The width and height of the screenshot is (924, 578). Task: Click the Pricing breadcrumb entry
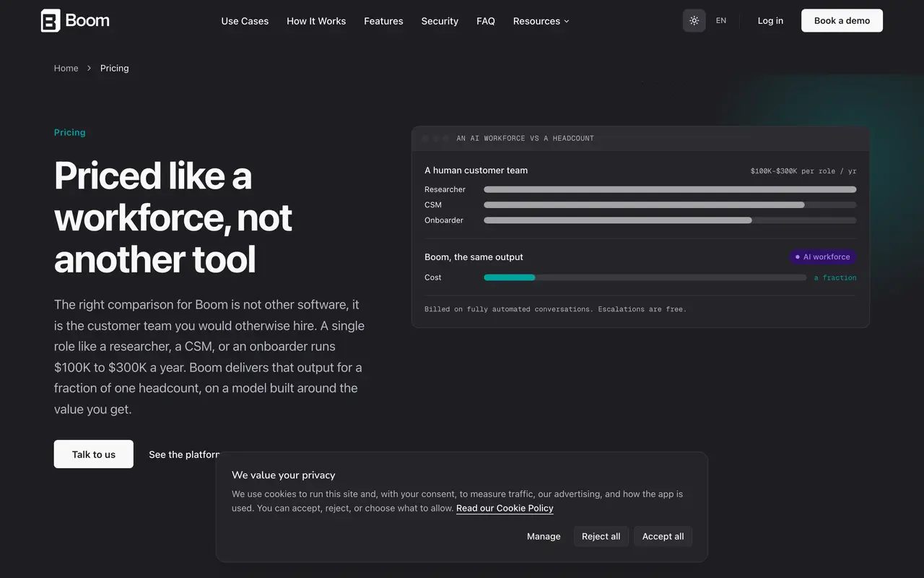click(114, 68)
